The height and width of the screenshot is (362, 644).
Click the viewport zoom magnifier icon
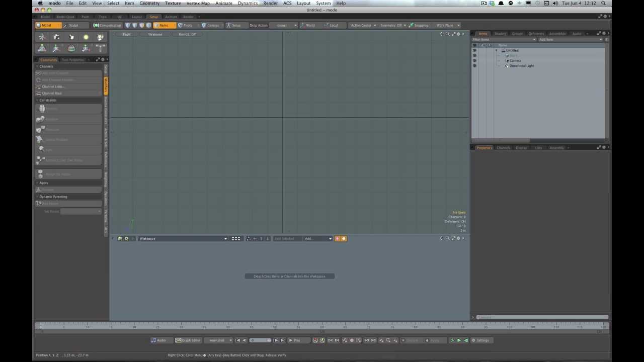pos(447,34)
